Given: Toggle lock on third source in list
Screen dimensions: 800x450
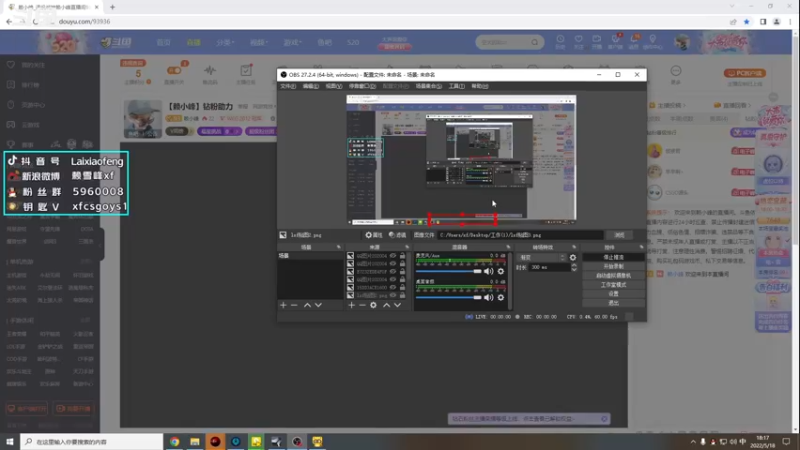Looking at the screenshot, I should (403, 271).
